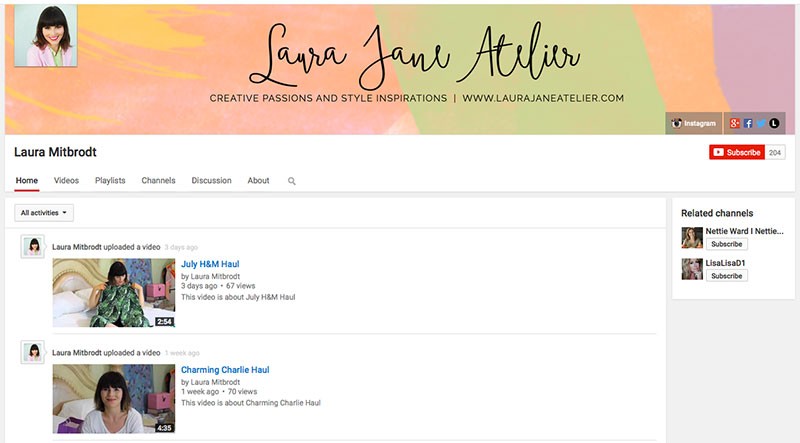Click the Twitter bird icon
The width and height of the screenshot is (800, 443).
click(760, 123)
